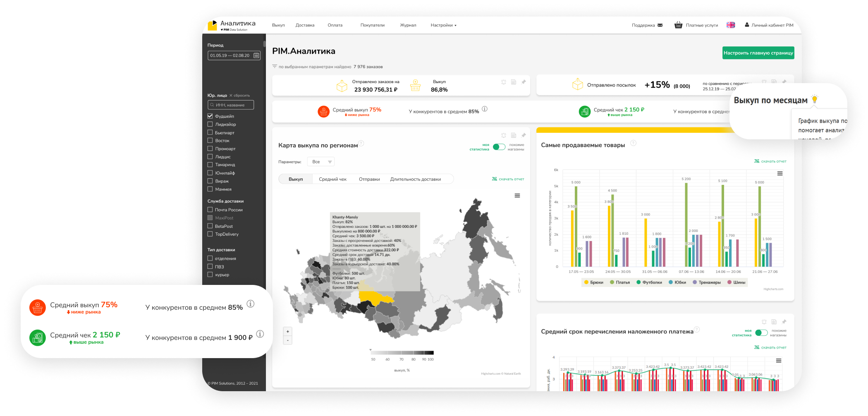Screen dimensions: 868x416
Task: Click the support envelope icon
Action: tap(660, 25)
